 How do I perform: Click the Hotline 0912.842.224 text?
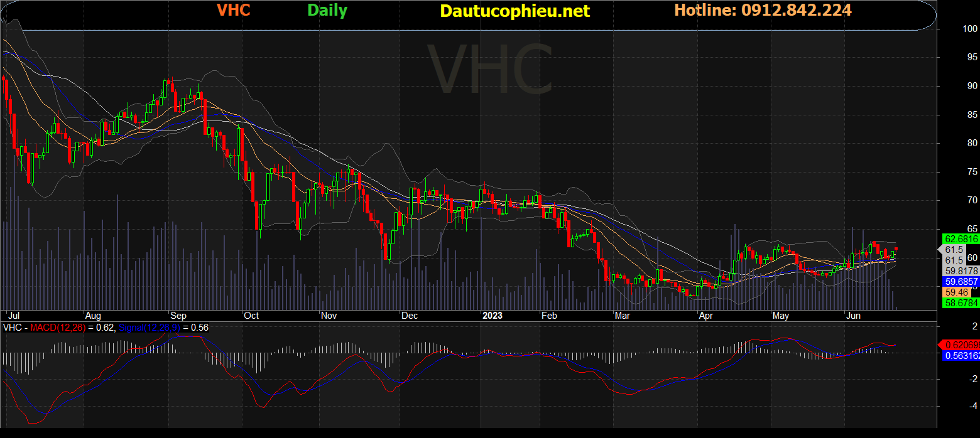[763, 11]
